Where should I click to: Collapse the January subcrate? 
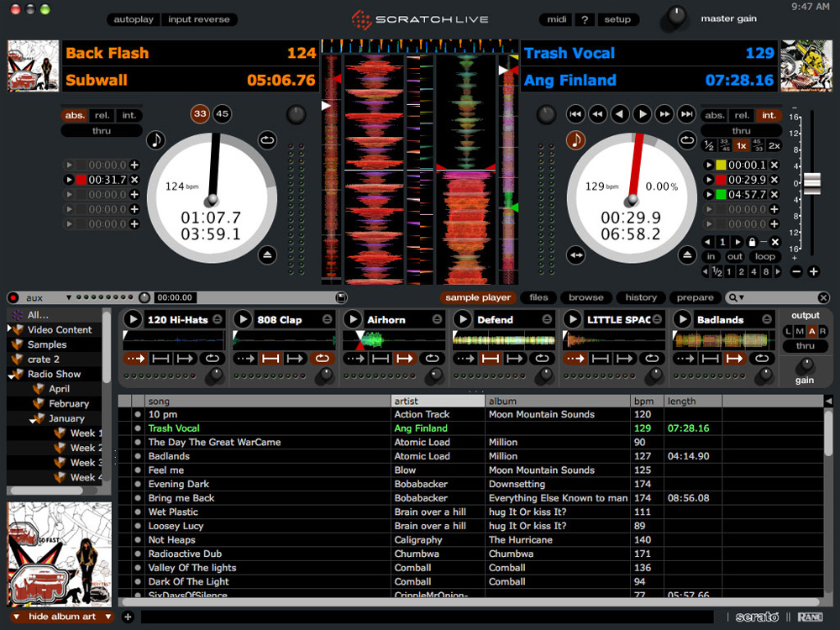click(x=34, y=419)
